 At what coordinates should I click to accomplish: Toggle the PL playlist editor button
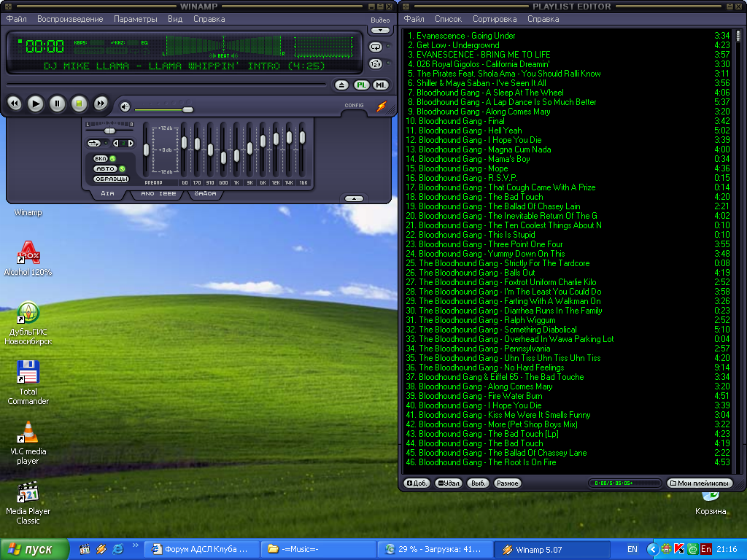click(x=361, y=85)
